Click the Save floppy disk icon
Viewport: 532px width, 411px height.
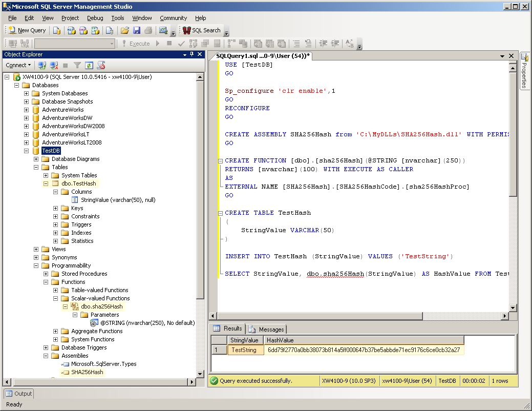tap(136, 30)
